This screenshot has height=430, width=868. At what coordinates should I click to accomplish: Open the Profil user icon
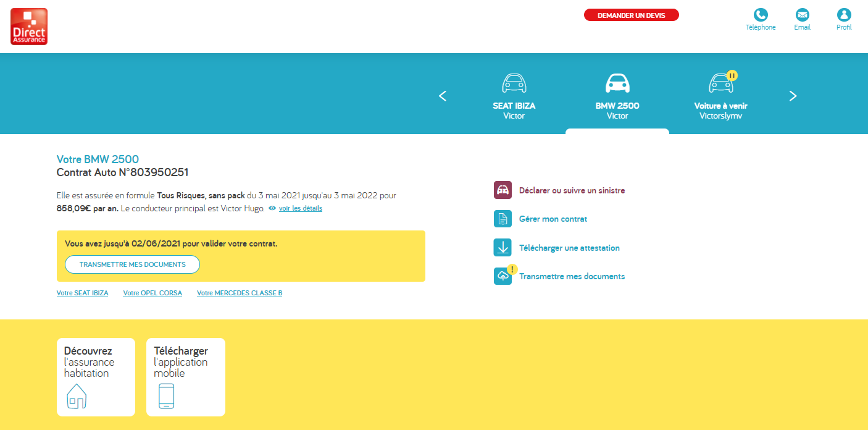click(844, 15)
